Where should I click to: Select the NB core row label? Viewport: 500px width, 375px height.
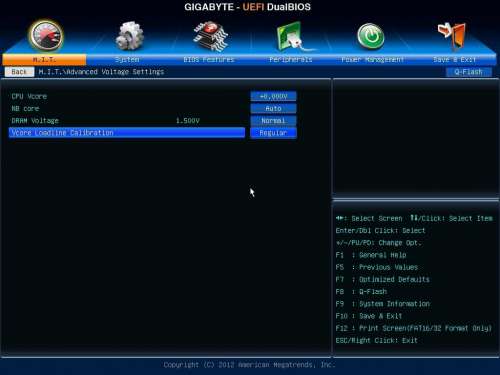pyautogui.click(x=25, y=108)
